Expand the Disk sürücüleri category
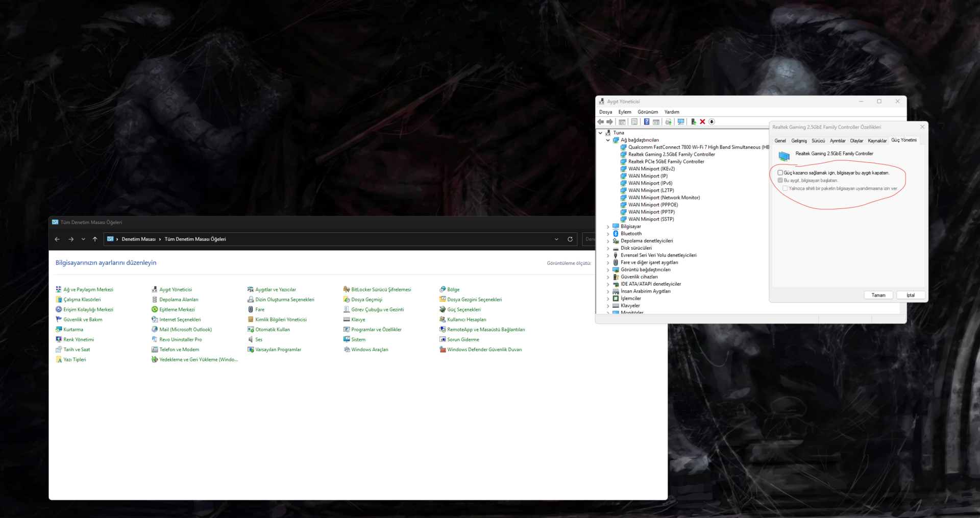The image size is (980, 518). [x=608, y=248]
